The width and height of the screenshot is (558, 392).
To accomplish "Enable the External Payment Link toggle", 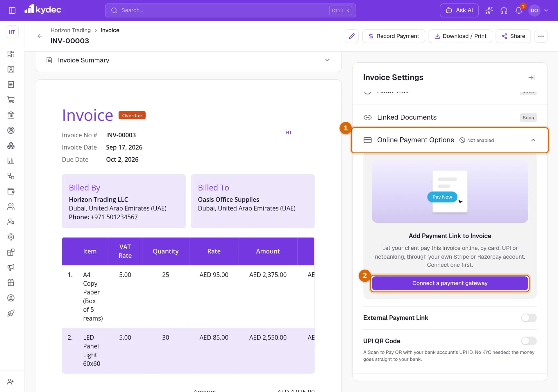I will (x=529, y=318).
